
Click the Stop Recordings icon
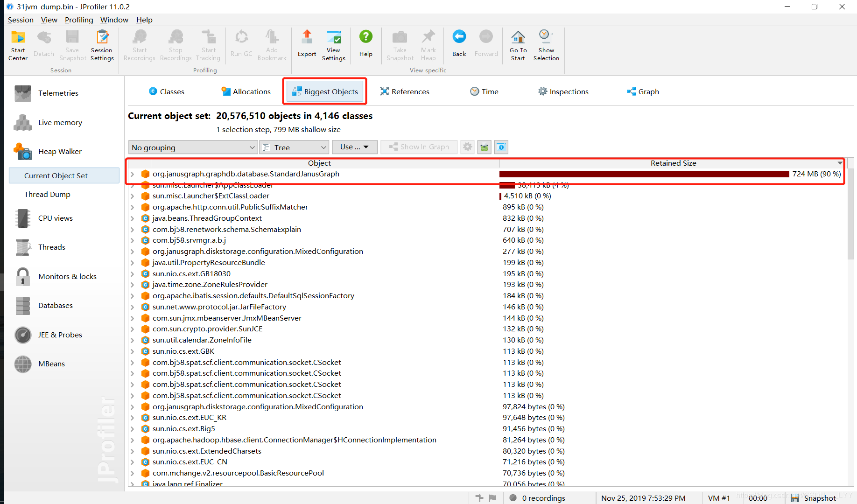176,45
